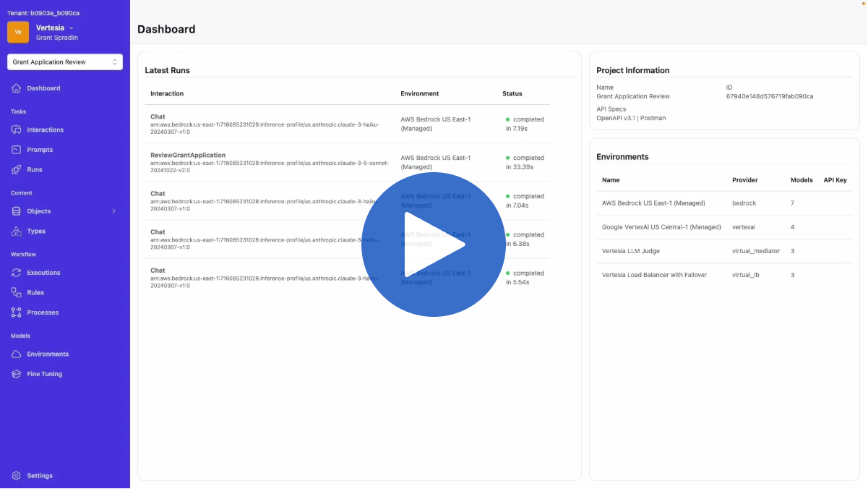Image resolution: width=868 pixels, height=489 pixels.
Task: Click the completed in 7.04s status
Action: 525,201
